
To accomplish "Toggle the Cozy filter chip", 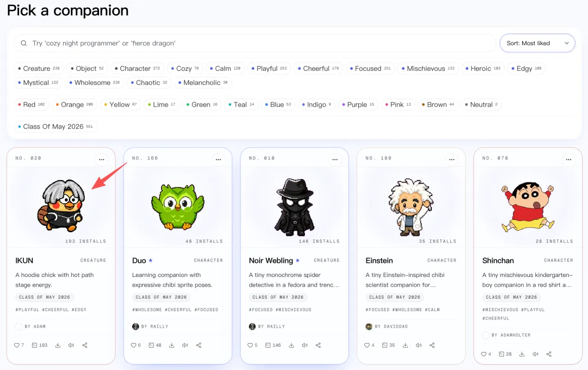I will 185,69.
